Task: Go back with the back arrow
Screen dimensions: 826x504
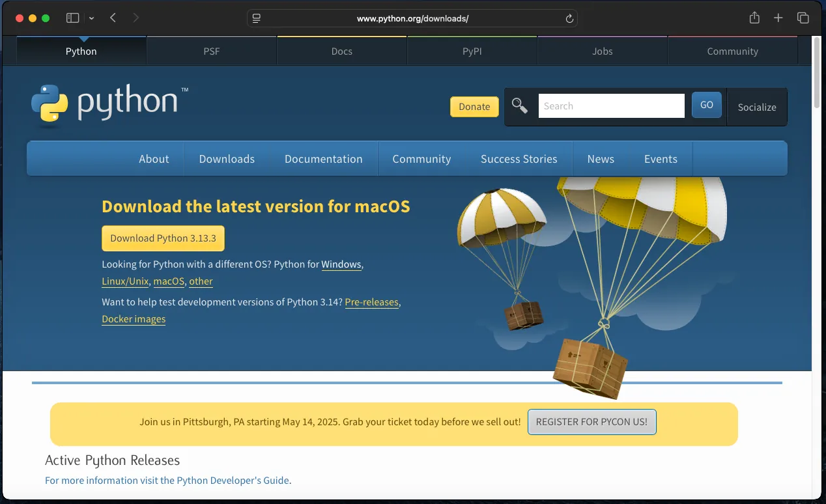Action: click(x=113, y=18)
